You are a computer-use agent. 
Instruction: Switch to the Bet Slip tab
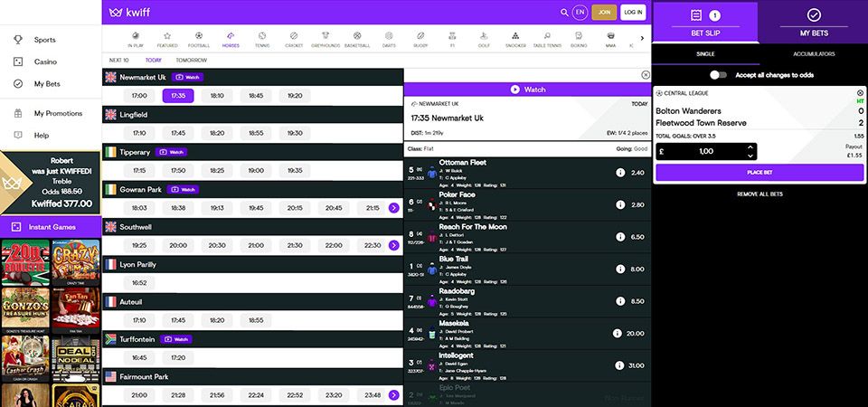(705, 22)
